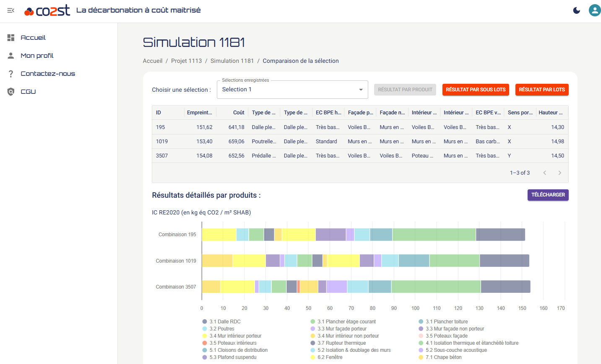Click the CO2ST logo
The image size is (601, 364).
[47, 10]
